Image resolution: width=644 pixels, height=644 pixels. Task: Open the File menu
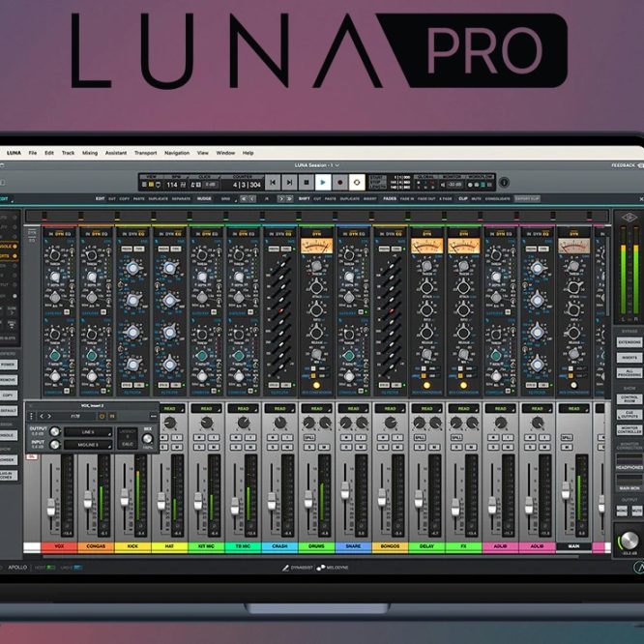[x=33, y=153]
